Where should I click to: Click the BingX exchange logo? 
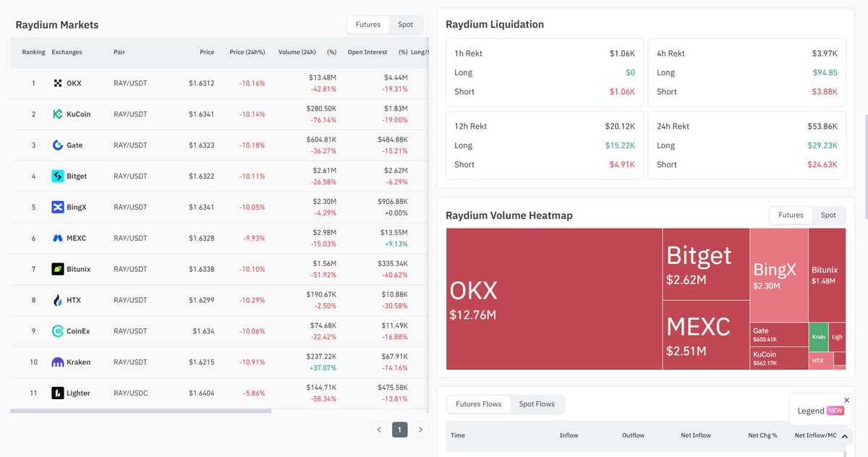(58, 208)
